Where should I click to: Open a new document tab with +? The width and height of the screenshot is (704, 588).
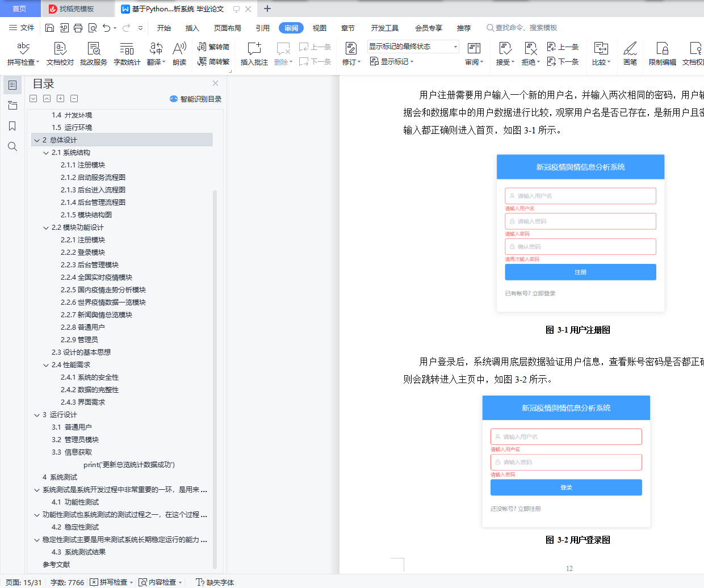click(267, 9)
